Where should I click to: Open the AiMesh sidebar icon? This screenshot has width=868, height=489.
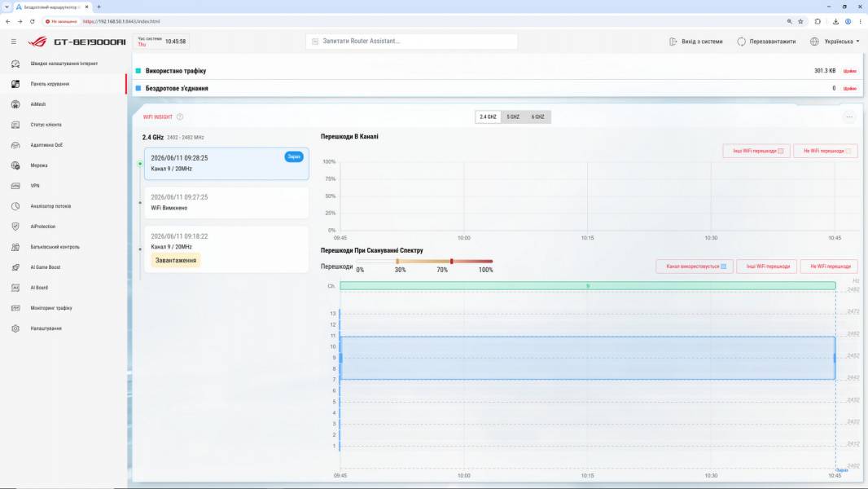tap(15, 104)
